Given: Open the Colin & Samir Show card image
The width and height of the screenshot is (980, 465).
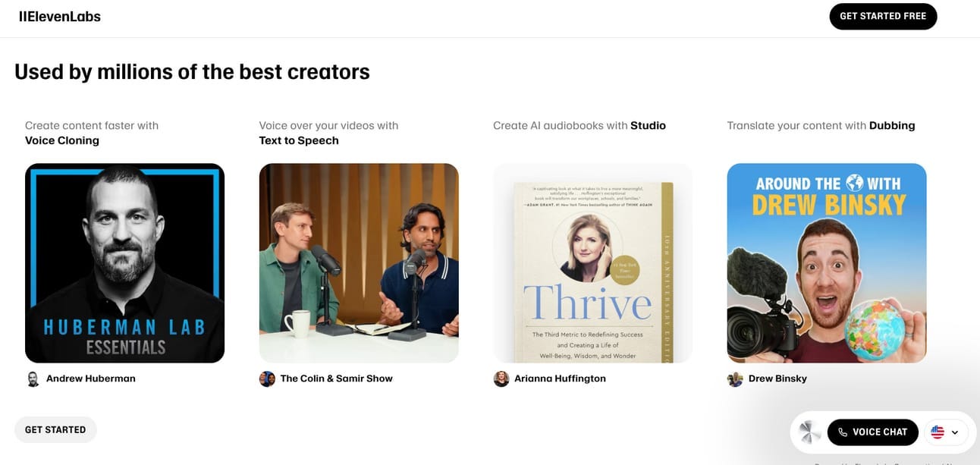Looking at the screenshot, I should pyautogui.click(x=359, y=263).
